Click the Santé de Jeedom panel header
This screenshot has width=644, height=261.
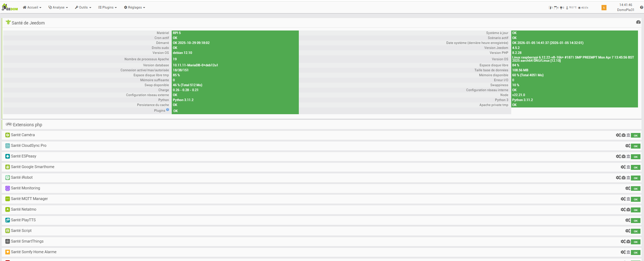pyautogui.click(x=322, y=23)
